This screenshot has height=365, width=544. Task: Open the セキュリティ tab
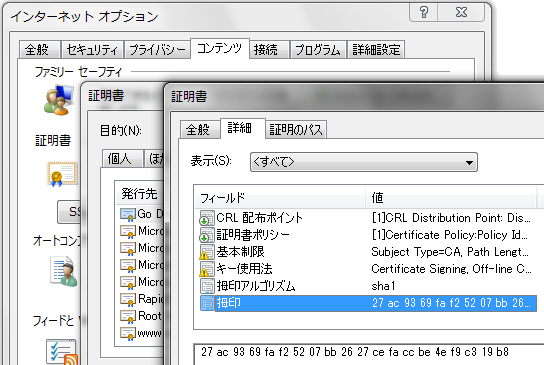click(x=92, y=50)
